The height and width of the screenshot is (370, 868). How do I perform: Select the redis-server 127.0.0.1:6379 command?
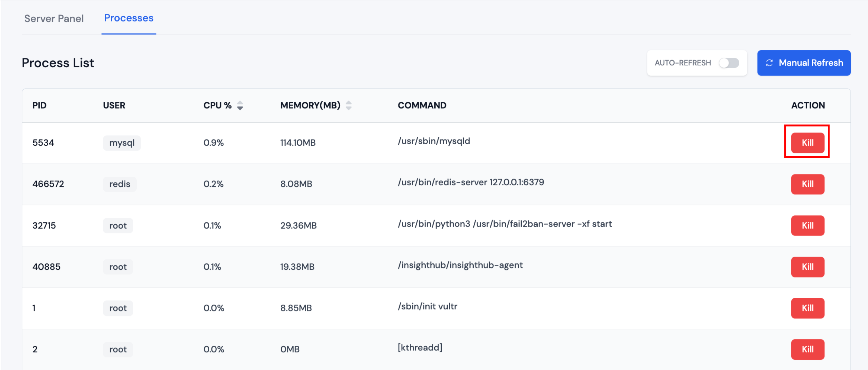pyautogui.click(x=471, y=182)
